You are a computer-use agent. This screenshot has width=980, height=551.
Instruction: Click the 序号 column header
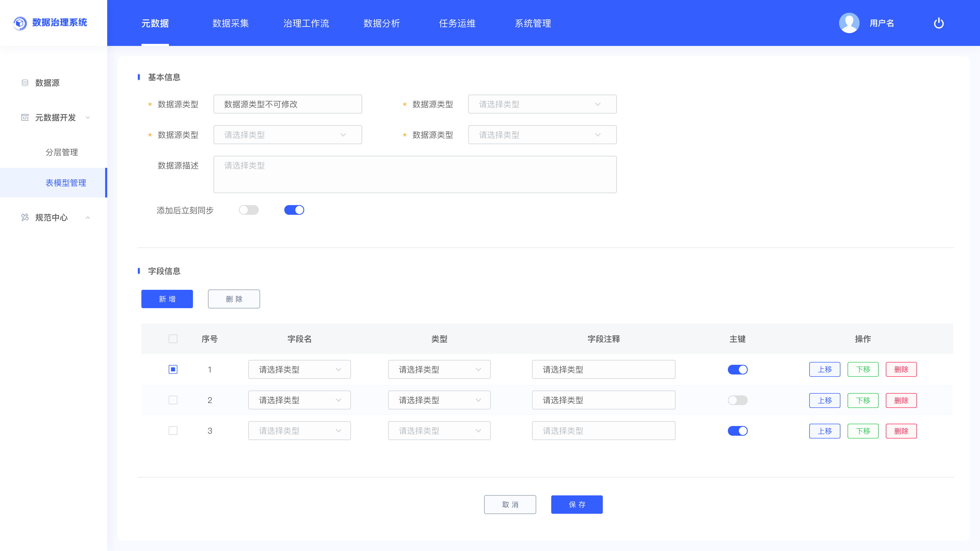(209, 339)
